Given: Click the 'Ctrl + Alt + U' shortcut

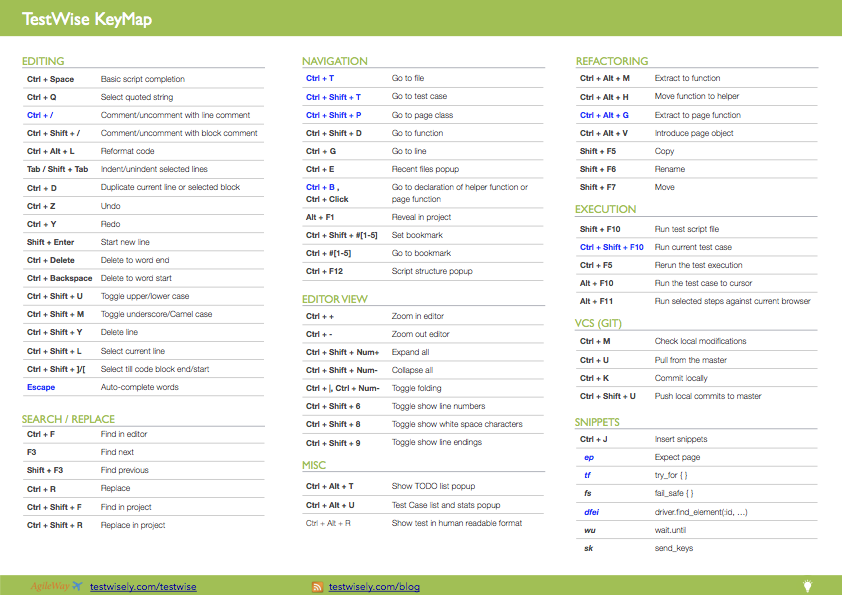Looking at the screenshot, I should [330, 505].
